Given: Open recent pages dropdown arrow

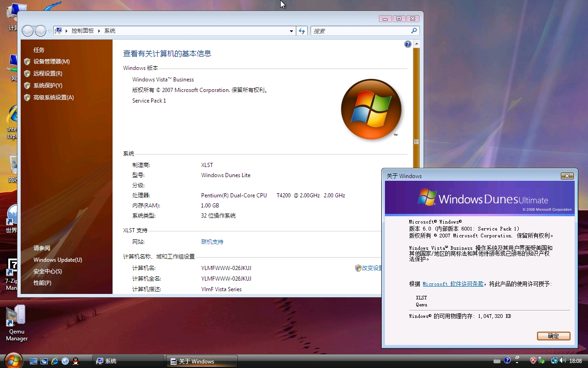Looking at the screenshot, I should (50, 31).
